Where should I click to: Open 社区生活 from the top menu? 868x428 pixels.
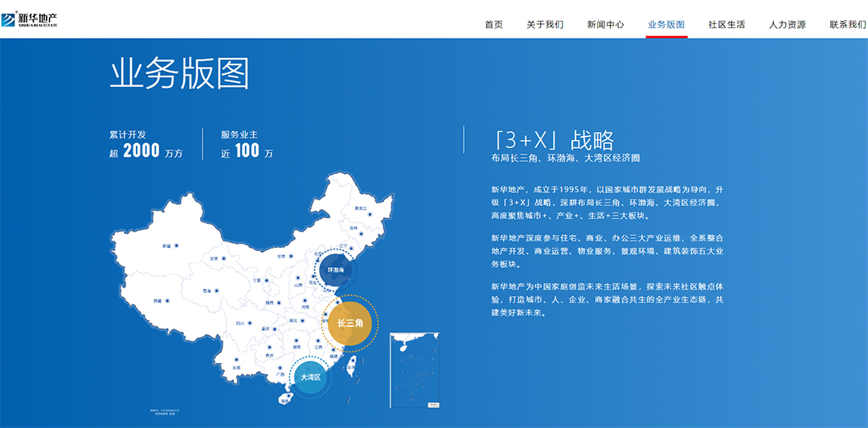click(727, 25)
